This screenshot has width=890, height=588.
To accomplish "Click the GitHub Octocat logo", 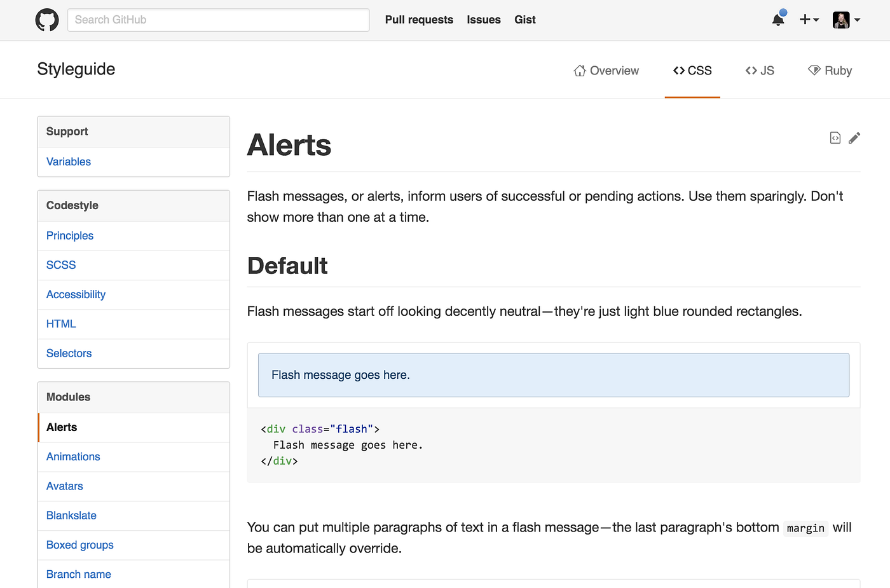I will (x=47, y=20).
